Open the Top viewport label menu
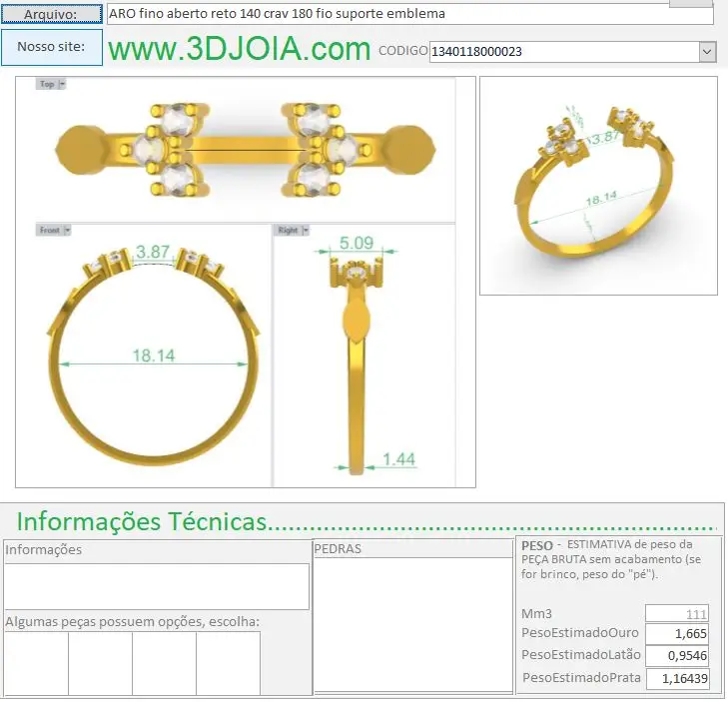The height and width of the screenshot is (702, 728). tap(51, 84)
